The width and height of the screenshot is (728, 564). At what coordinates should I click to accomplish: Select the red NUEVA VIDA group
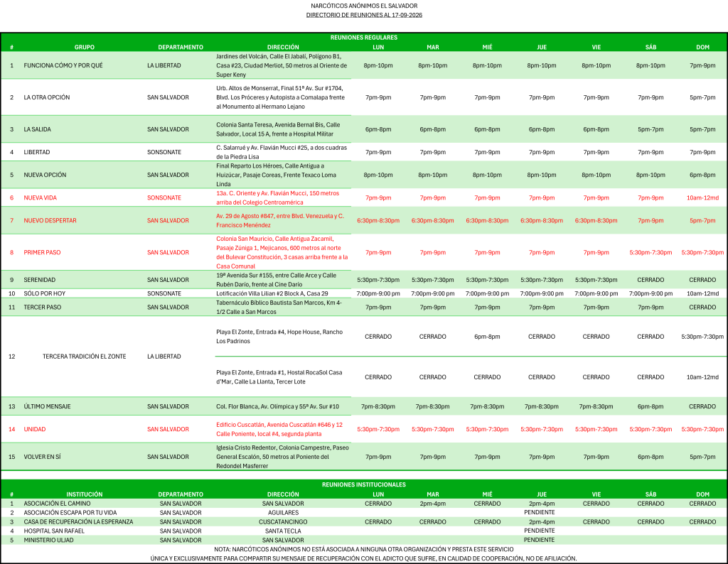(41, 197)
